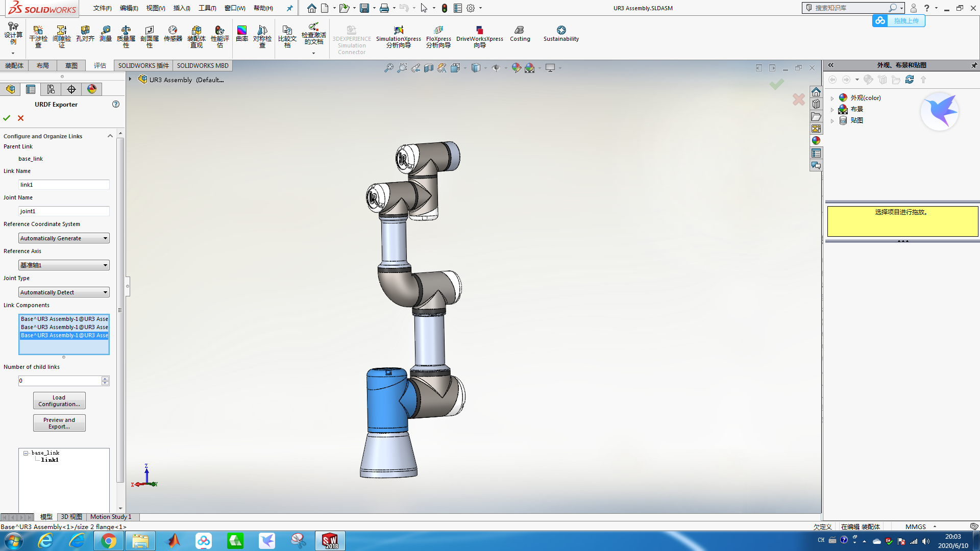Click the Link Name input field
Screen dimensions: 980x551
click(x=64, y=185)
